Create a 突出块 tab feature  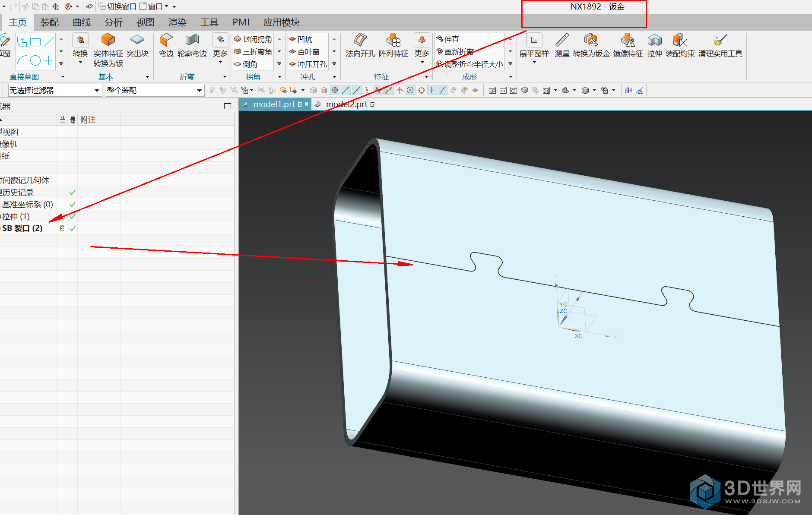pyautogui.click(x=137, y=45)
